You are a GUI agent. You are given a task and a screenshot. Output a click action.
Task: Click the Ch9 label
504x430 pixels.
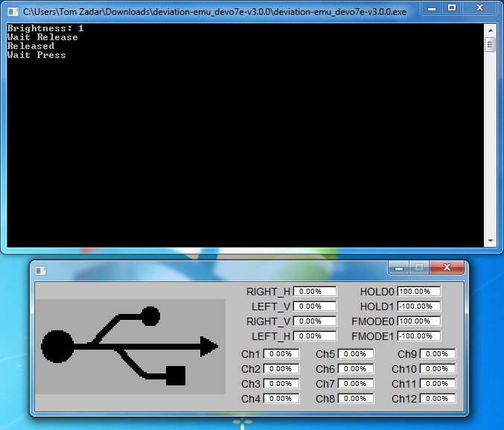tap(407, 354)
